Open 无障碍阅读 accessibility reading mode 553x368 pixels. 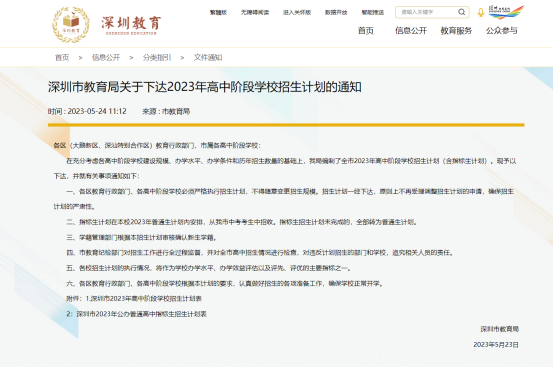pos(255,12)
